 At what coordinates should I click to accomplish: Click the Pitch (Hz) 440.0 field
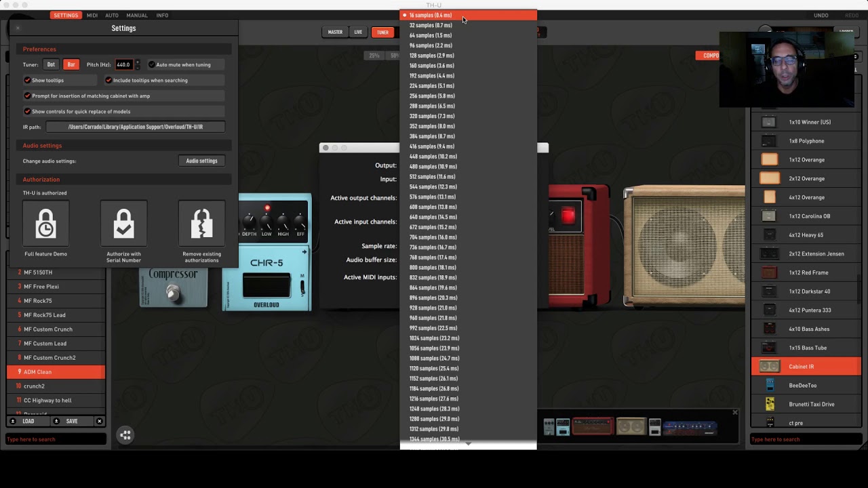pos(123,64)
